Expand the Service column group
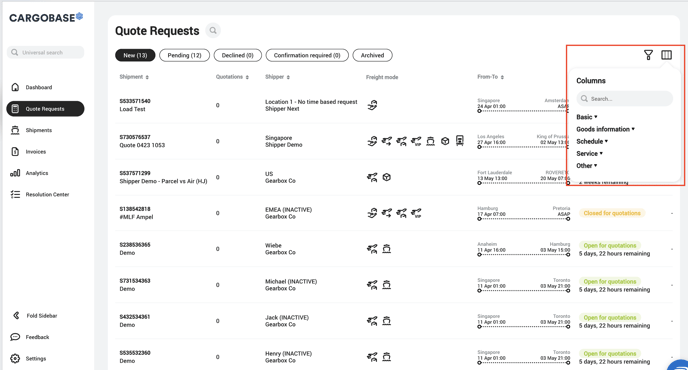 pyautogui.click(x=589, y=154)
